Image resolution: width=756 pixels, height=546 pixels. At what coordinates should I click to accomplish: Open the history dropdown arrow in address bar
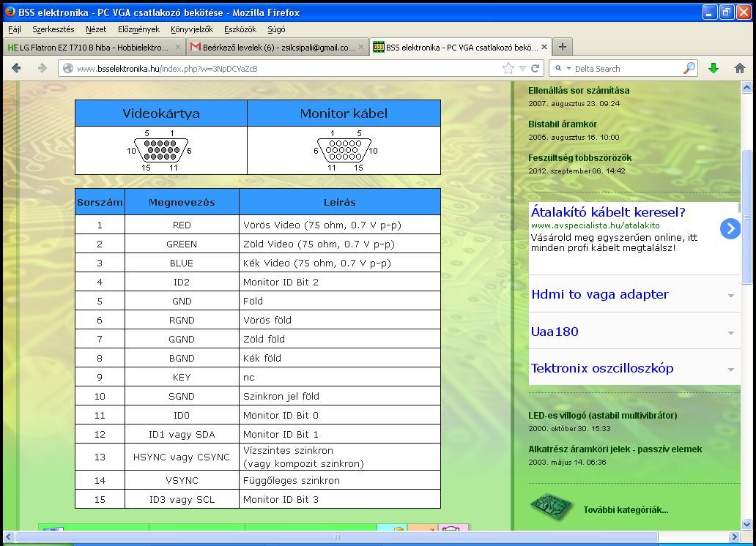(x=522, y=68)
